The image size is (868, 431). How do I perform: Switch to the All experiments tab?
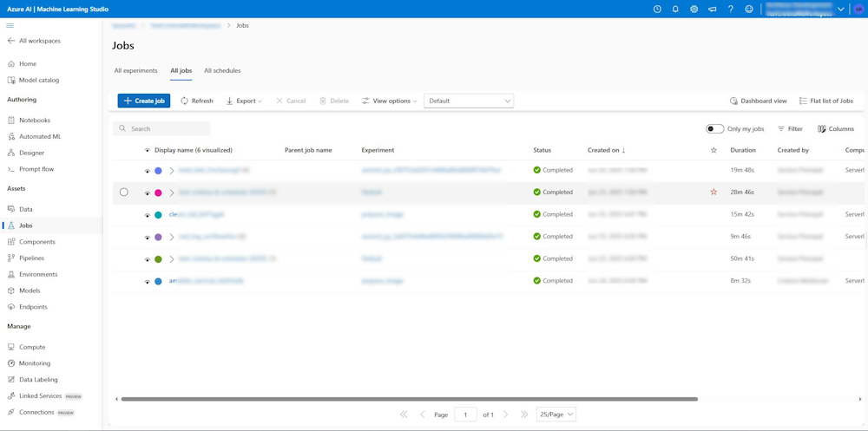point(135,71)
